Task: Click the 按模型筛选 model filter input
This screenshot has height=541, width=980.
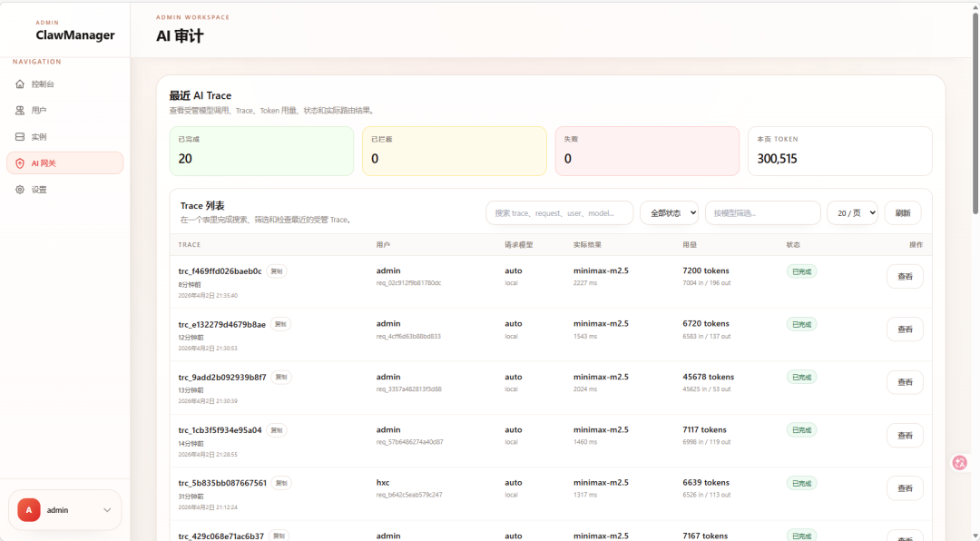Action: (x=762, y=212)
